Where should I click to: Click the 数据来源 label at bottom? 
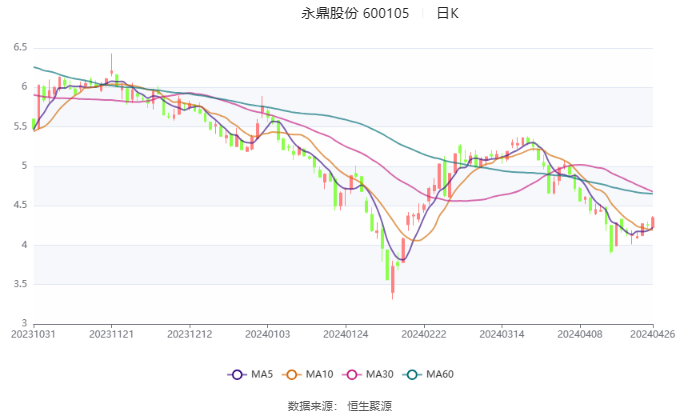click(x=310, y=405)
